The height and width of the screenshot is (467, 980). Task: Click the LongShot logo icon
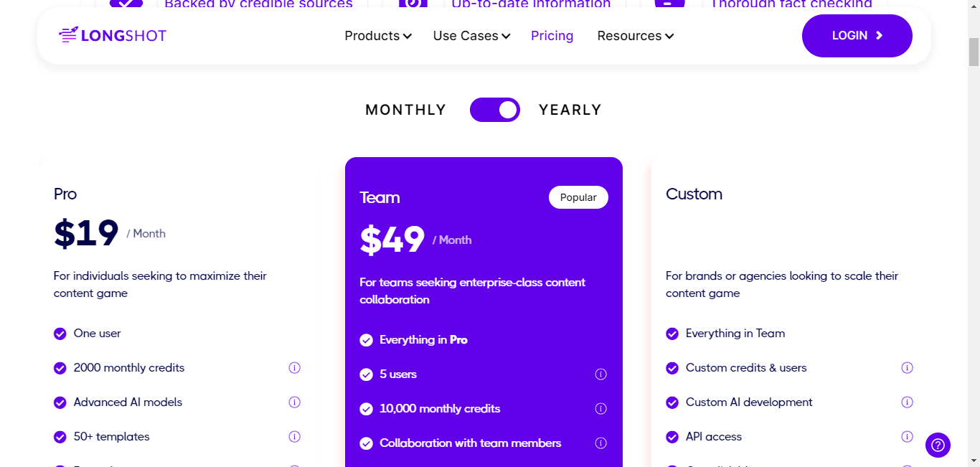coord(68,34)
